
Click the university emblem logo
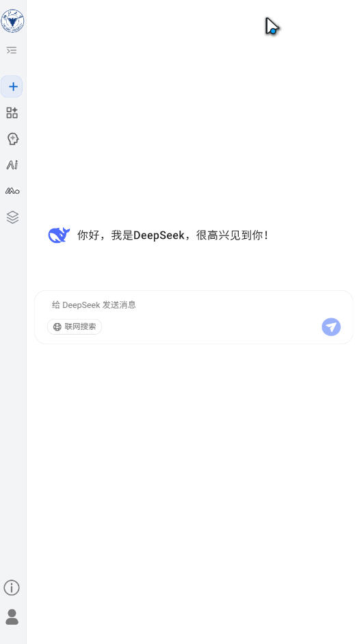(13, 21)
